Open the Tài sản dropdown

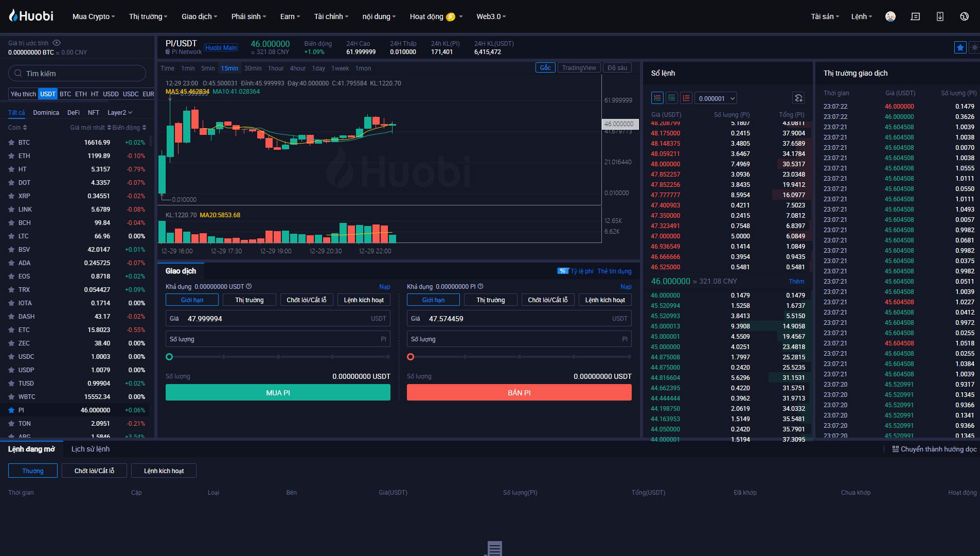click(x=825, y=16)
